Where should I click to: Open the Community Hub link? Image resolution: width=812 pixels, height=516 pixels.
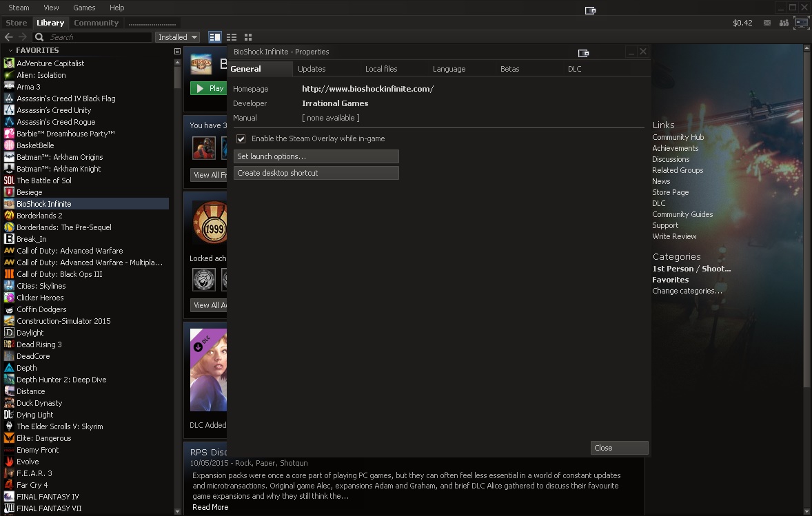point(678,137)
